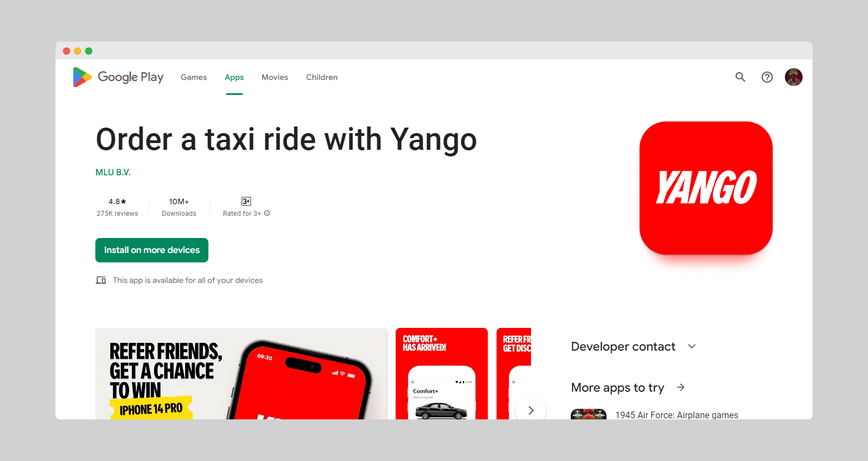Click the red Yango app icon
This screenshot has width=868, height=461.
[x=706, y=188]
